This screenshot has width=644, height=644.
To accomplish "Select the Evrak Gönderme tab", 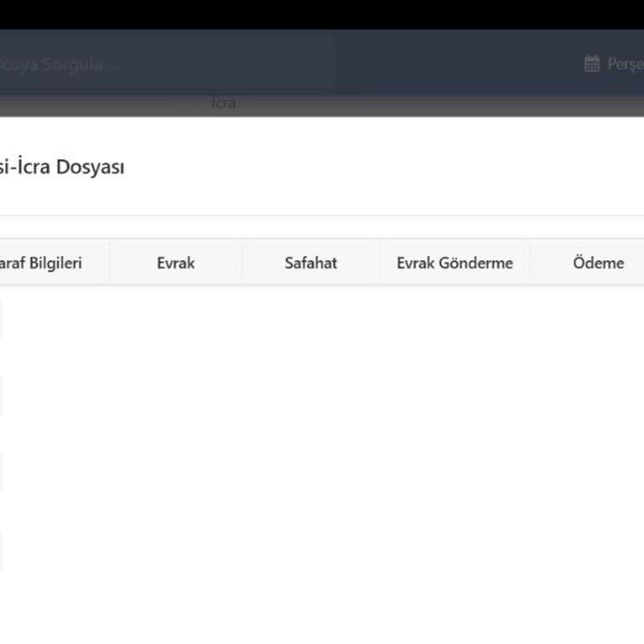I will pos(455,262).
